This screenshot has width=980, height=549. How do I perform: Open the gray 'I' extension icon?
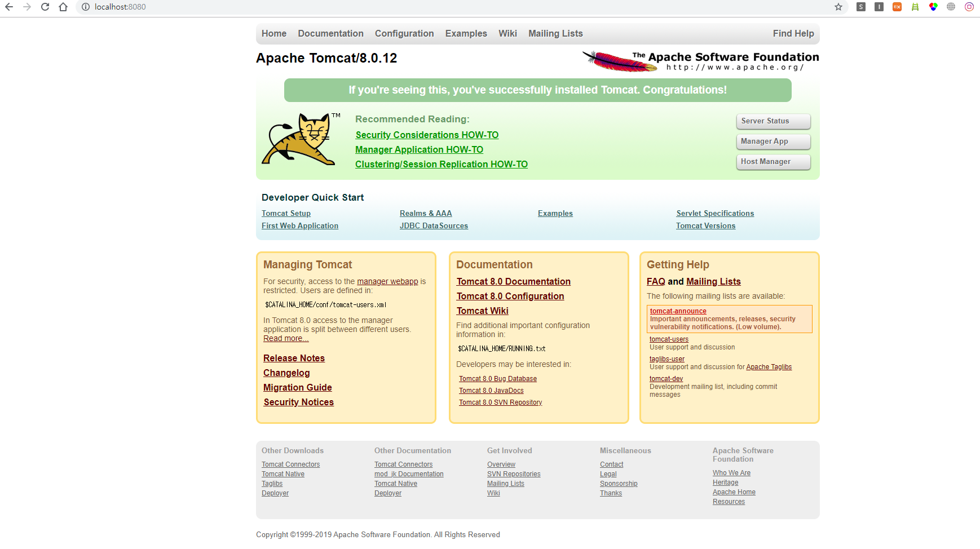pos(879,7)
